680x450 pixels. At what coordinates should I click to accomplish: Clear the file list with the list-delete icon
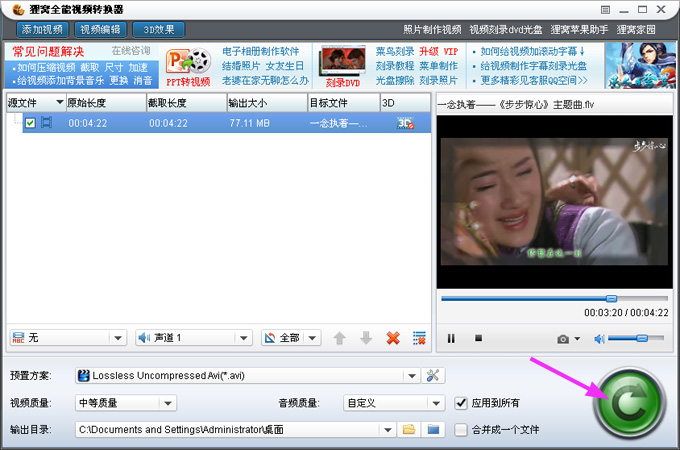point(419,338)
